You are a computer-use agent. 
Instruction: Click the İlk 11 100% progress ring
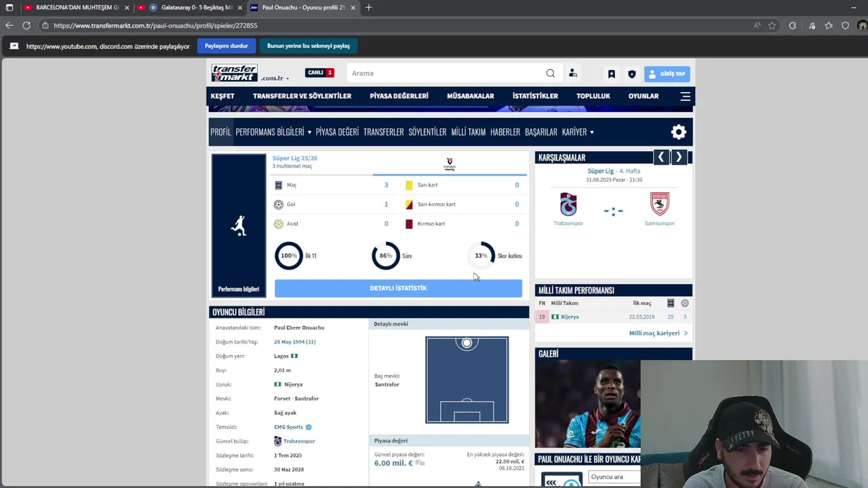(x=288, y=256)
